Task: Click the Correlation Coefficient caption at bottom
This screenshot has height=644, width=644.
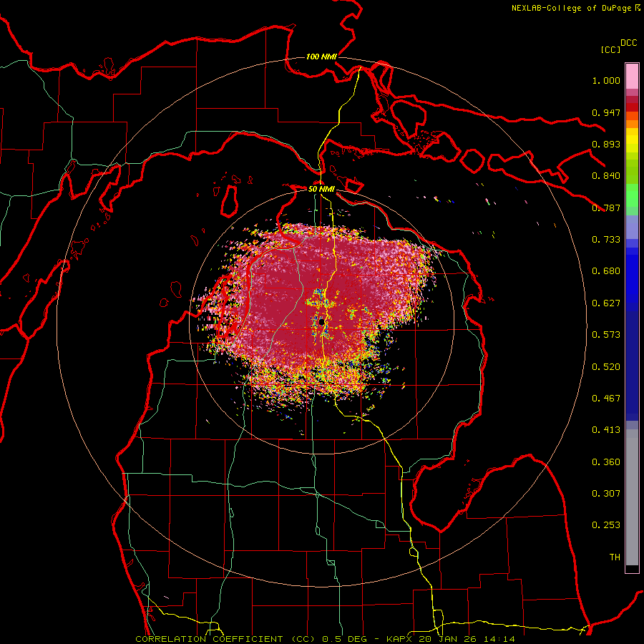Action: 325,639
